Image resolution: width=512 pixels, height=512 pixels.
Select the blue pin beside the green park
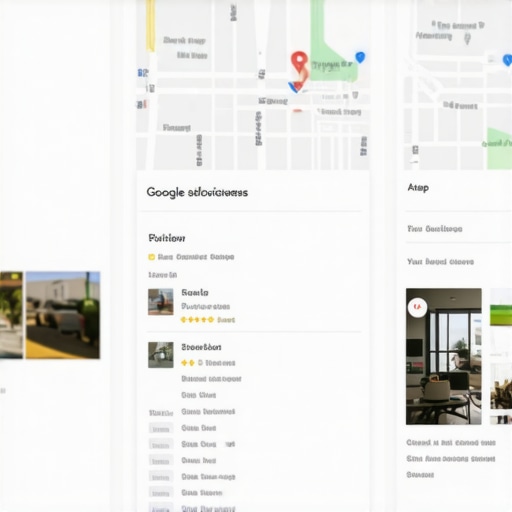pos(360,57)
